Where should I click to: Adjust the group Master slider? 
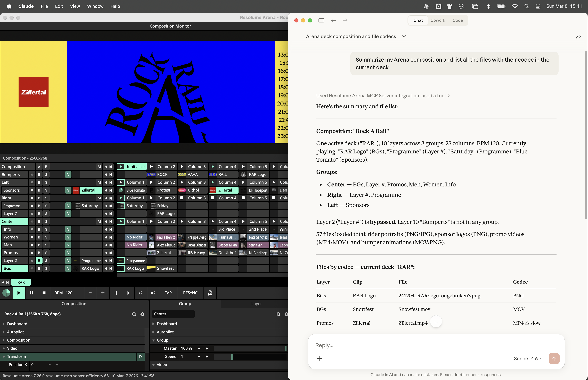[x=249, y=348]
